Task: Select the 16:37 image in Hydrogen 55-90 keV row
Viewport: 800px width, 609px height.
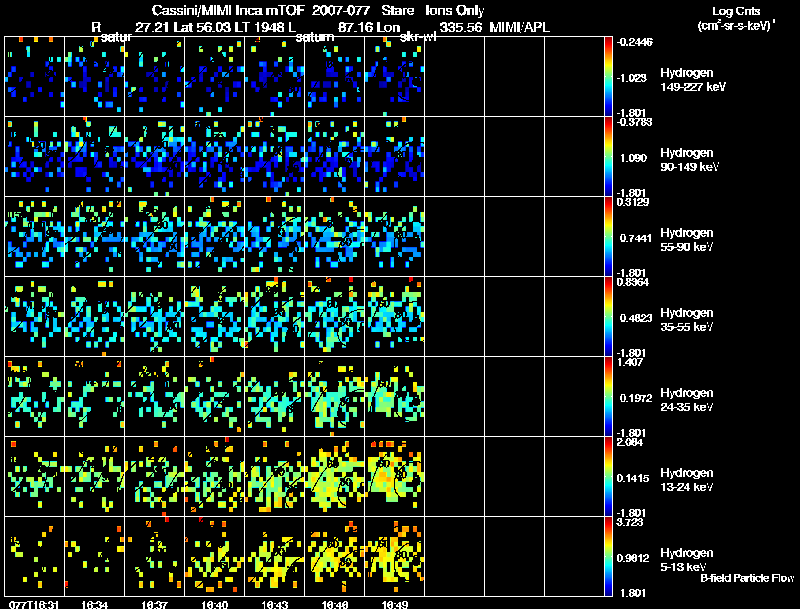Action: (155, 237)
